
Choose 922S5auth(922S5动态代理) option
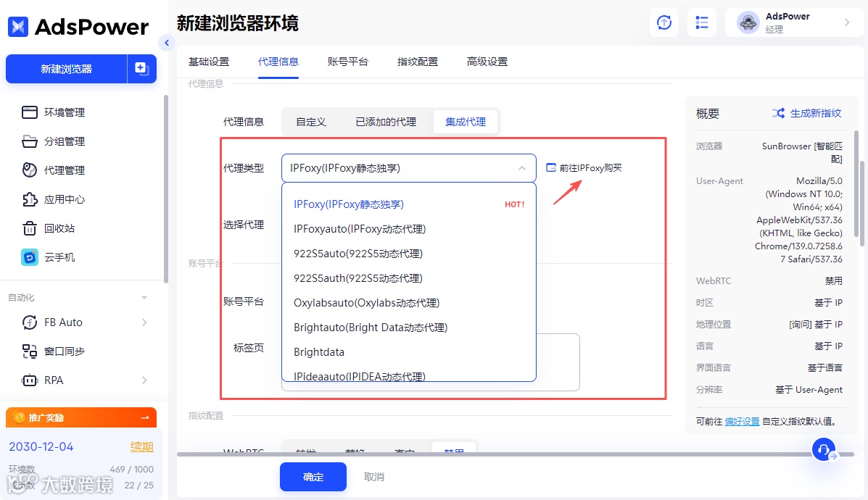pyautogui.click(x=409, y=278)
